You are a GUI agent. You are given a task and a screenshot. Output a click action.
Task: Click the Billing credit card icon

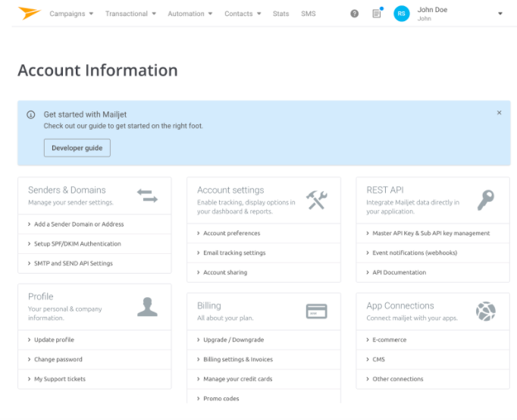click(x=316, y=311)
